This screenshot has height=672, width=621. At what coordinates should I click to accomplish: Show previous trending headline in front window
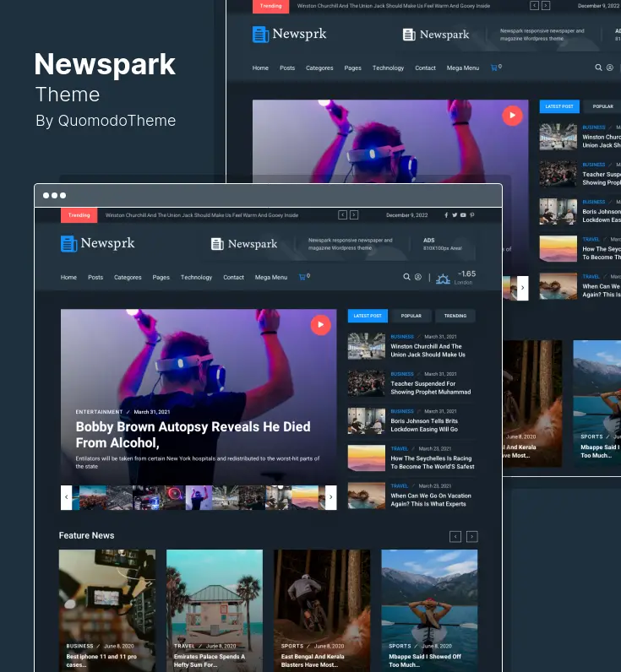(x=342, y=215)
